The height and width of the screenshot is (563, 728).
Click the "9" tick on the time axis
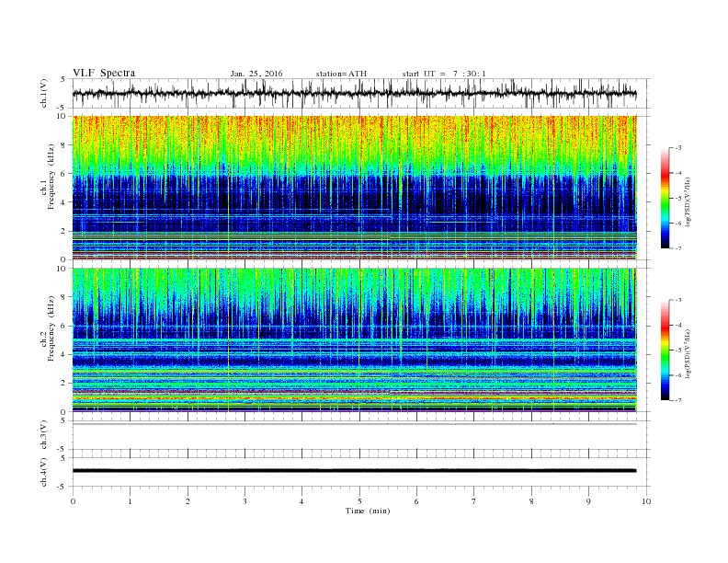click(588, 501)
